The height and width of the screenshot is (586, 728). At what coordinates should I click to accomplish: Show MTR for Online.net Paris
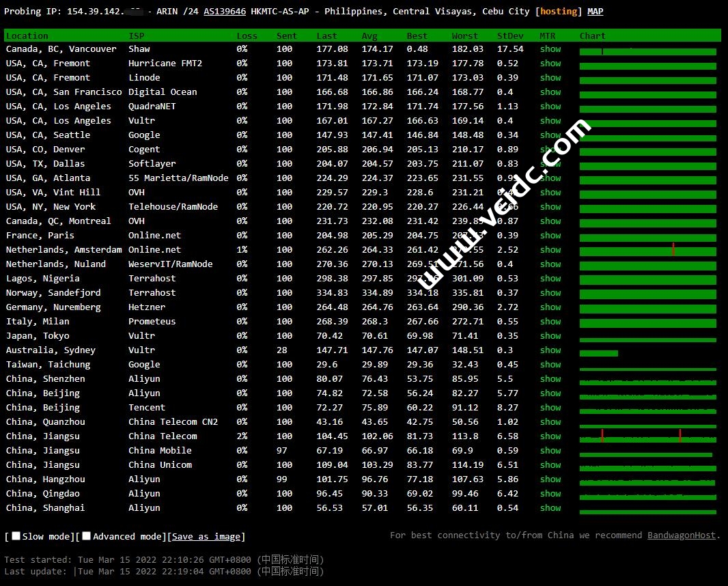tap(550, 236)
